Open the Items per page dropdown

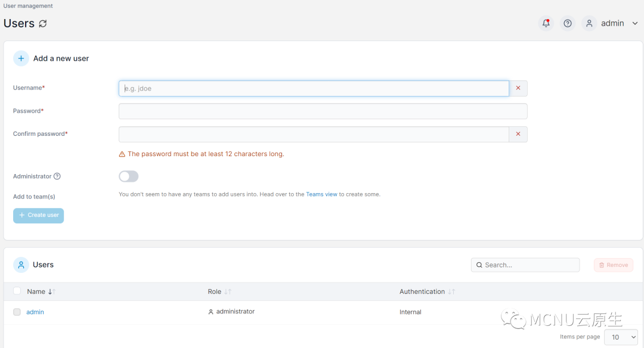(x=621, y=337)
